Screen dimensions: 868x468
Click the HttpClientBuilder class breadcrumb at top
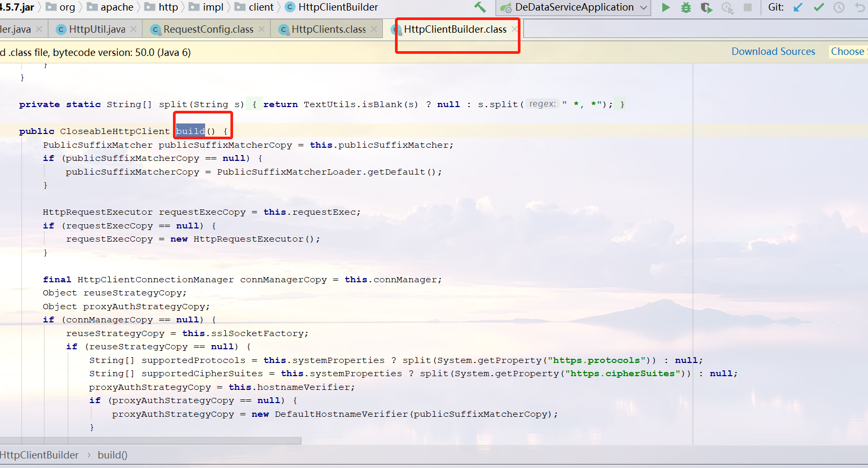coord(332,7)
